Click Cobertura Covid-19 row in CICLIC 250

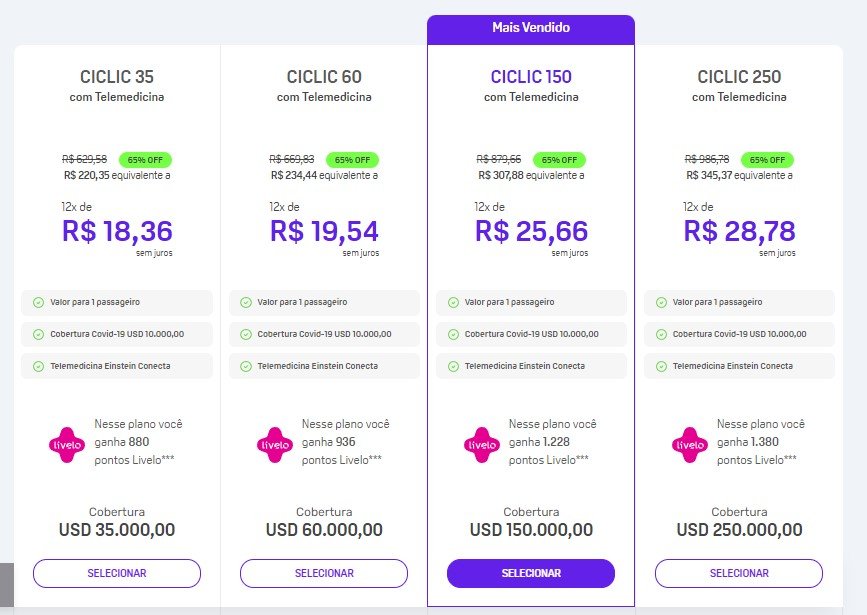(739, 334)
